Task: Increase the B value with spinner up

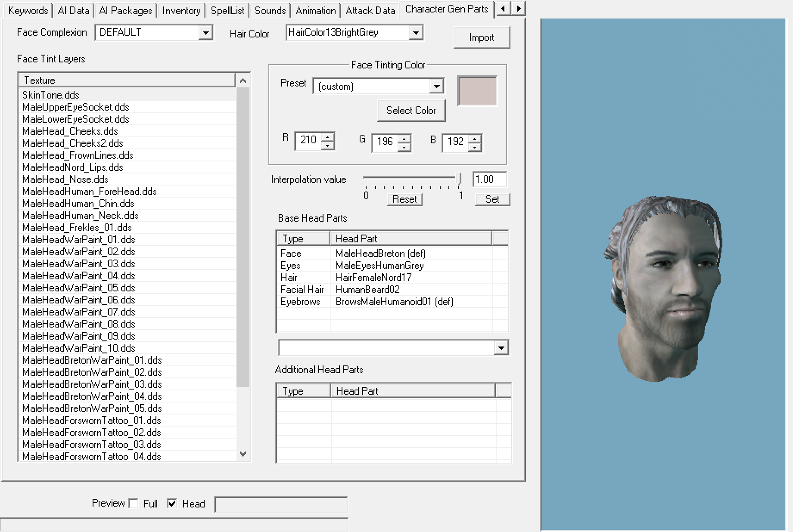Action: coord(475,139)
